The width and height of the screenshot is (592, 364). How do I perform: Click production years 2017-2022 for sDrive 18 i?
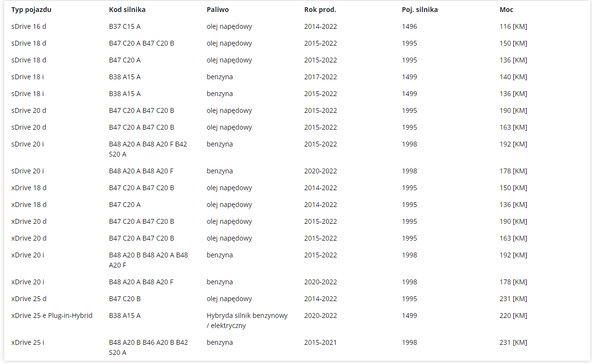tap(321, 77)
